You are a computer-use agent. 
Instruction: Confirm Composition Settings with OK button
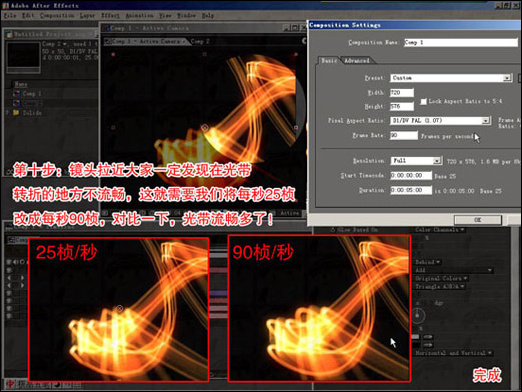point(478,220)
